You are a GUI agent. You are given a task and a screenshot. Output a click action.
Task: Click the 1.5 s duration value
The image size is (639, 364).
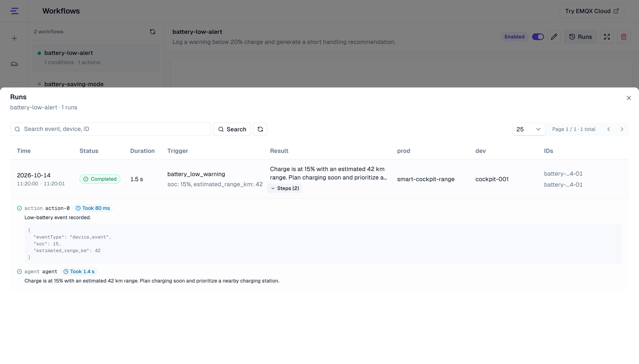[x=136, y=179]
